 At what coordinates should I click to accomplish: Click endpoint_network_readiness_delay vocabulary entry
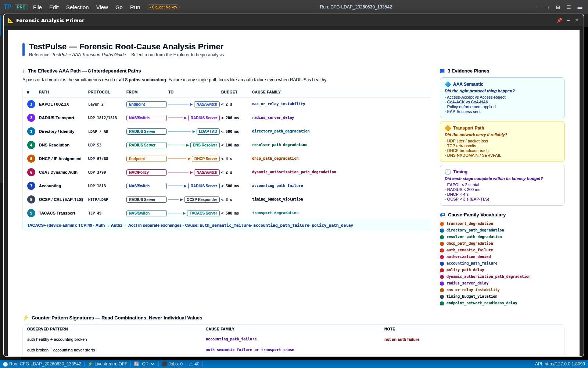click(x=482, y=303)
